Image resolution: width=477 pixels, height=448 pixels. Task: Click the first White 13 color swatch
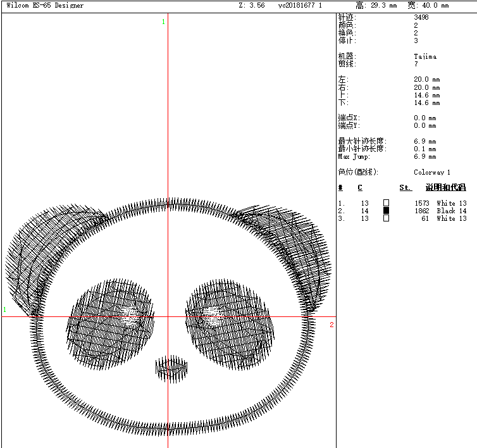click(x=387, y=203)
